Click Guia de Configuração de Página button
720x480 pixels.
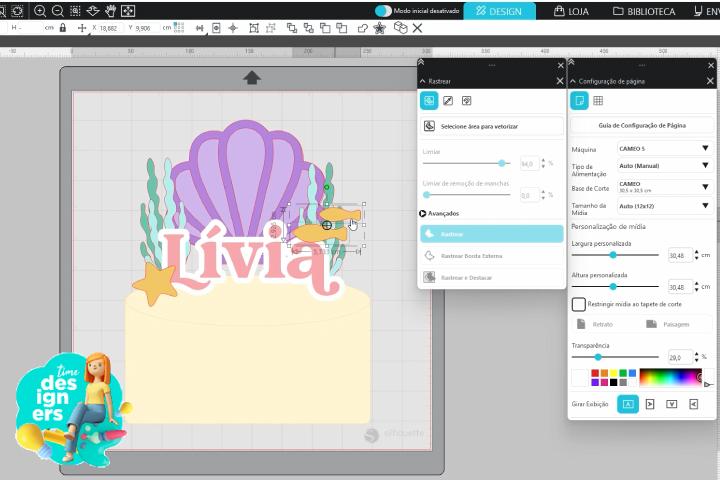(x=641, y=126)
